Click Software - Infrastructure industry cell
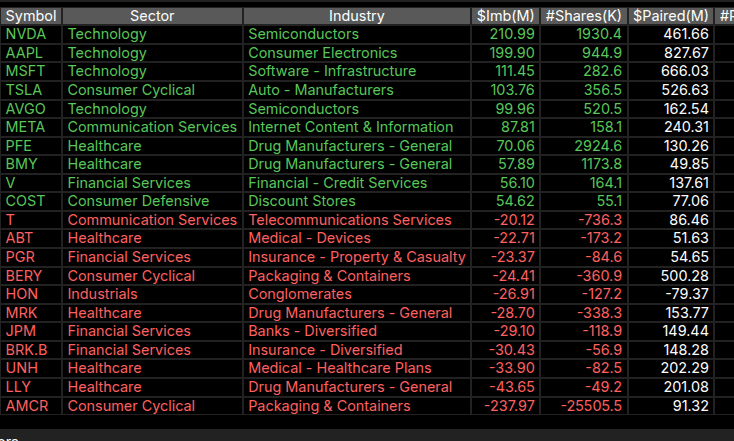Image resolution: width=734 pixels, height=441 pixels. [357, 71]
